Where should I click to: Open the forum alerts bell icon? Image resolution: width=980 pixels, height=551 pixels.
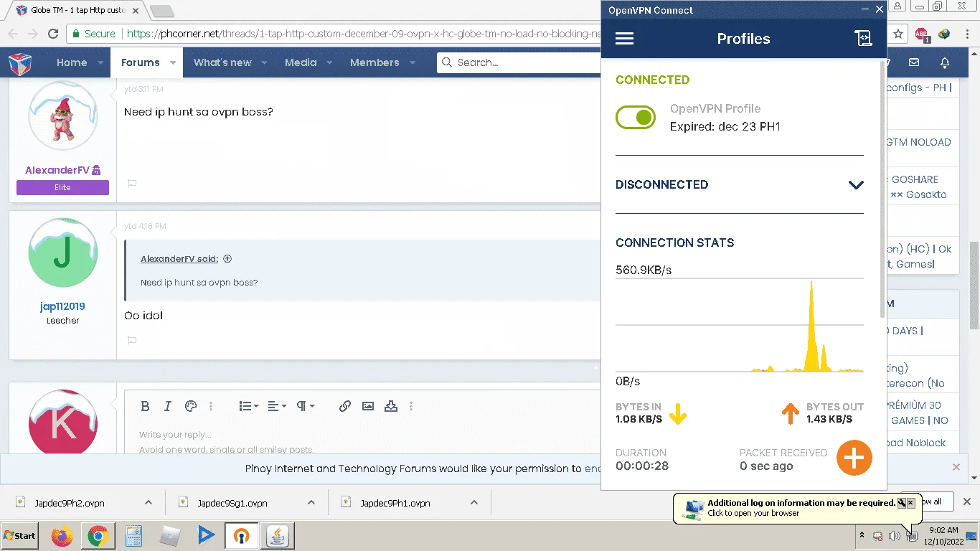945,62
